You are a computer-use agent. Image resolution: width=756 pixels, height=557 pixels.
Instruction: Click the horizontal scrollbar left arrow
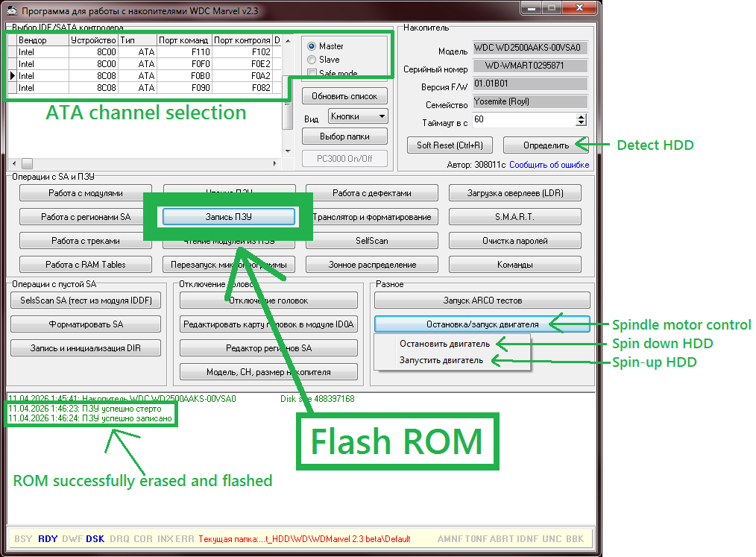[x=13, y=163]
